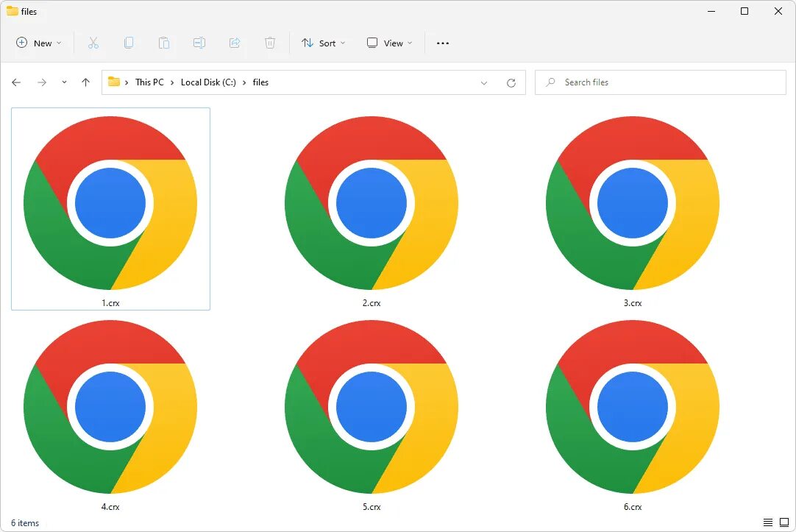Close the files window
Viewport: 796px width, 532px height.
pyautogui.click(x=778, y=11)
